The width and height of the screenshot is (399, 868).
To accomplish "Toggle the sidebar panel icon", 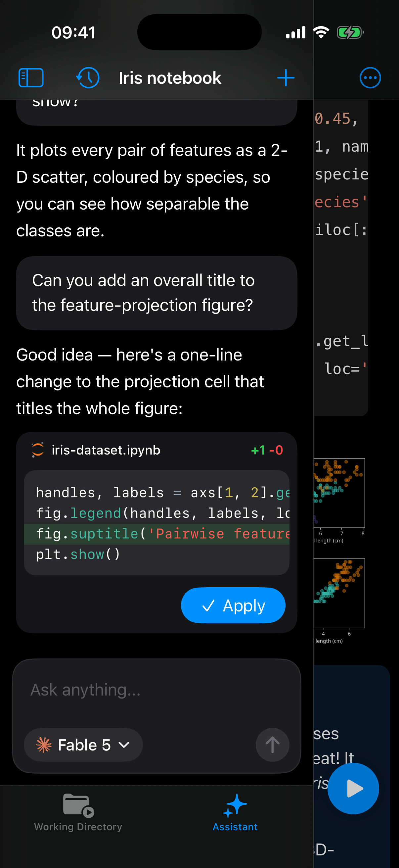I will click(31, 78).
